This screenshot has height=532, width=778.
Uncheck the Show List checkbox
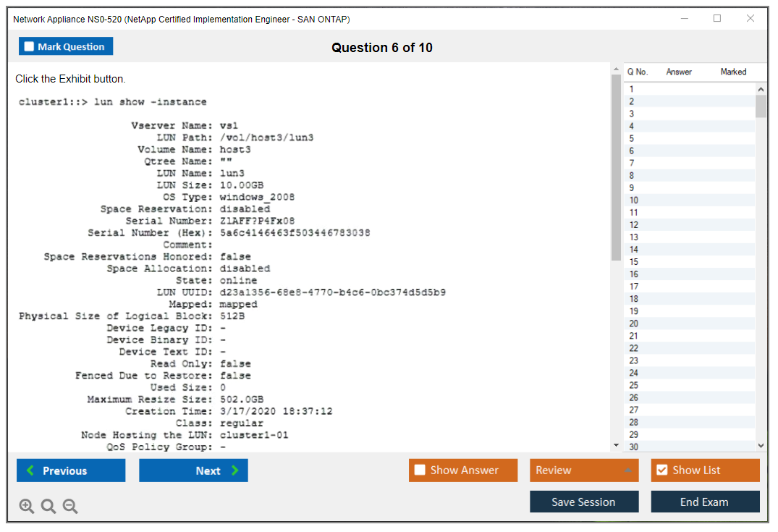pos(661,470)
